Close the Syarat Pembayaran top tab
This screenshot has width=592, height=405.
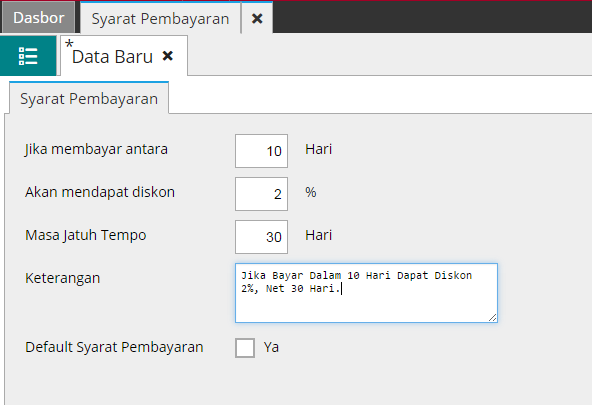[257, 18]
